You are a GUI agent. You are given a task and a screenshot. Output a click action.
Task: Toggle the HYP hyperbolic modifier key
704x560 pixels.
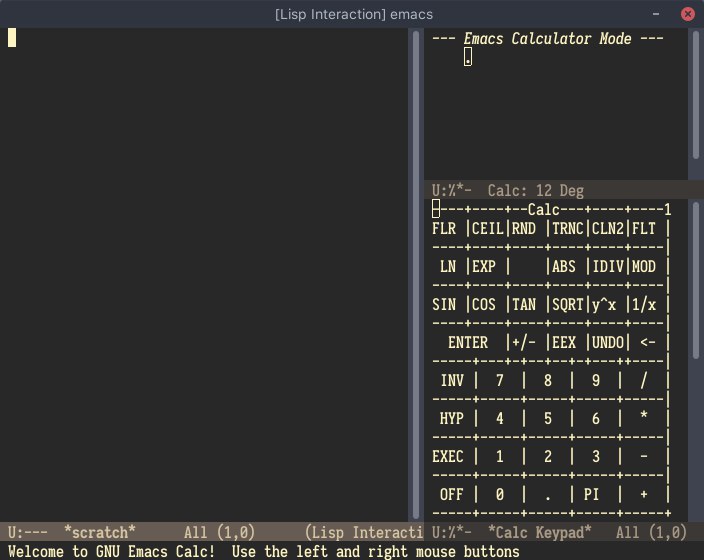point(452,419)
